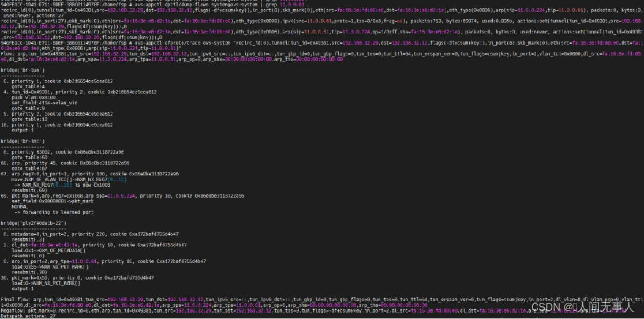Screen dimensions: 644x319
Task: Click the 'metadata=0,in_port=2, priority 220' rule
Action: click(91, 234)
